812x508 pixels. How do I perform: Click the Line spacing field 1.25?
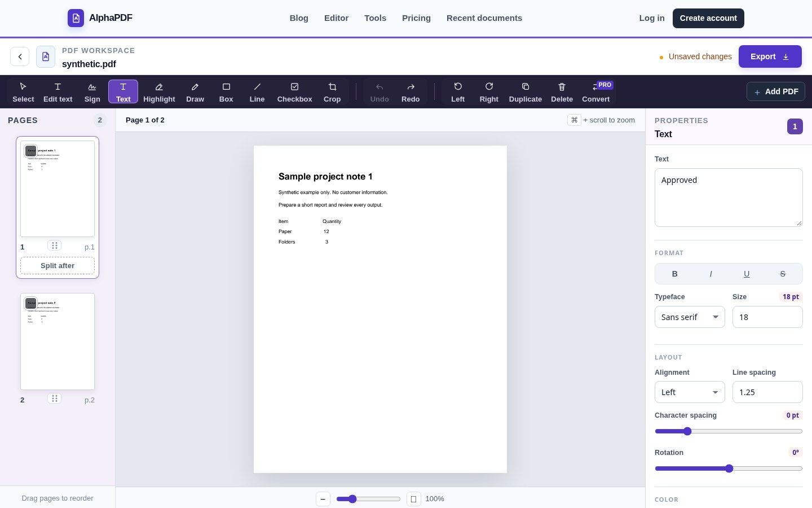(x=767, y=392)
